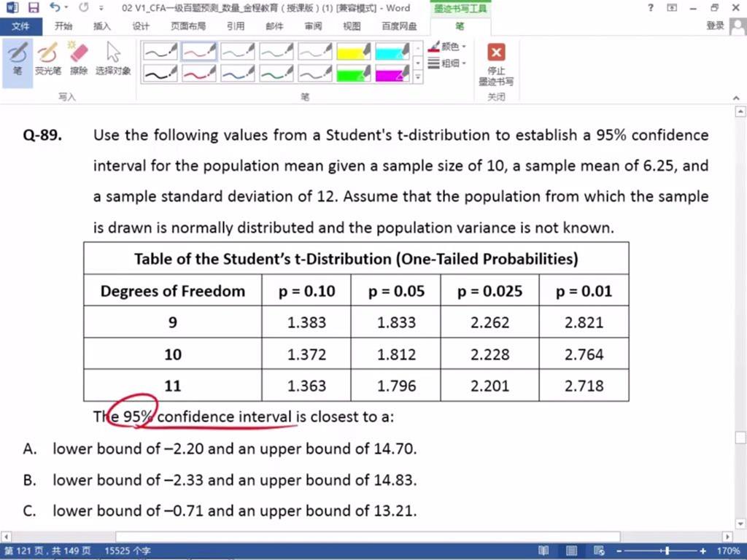Activate the select objects (选择对象) tool
The image size is (747, 560).
[x=113, y=58]
